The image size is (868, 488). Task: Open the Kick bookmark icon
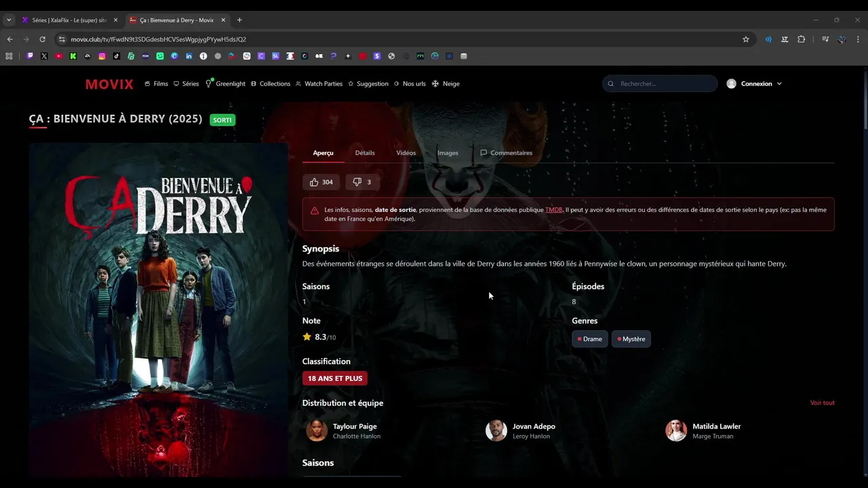(73, 56)
